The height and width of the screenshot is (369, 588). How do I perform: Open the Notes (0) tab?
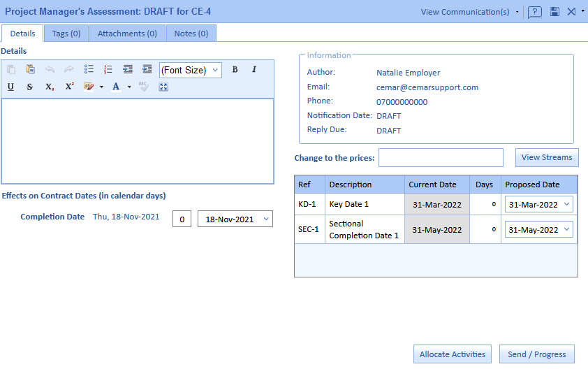click(x=191, y=34)
